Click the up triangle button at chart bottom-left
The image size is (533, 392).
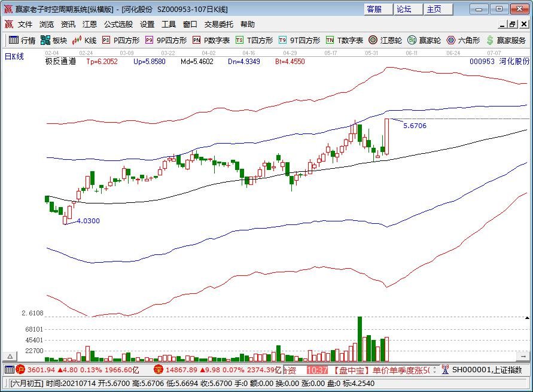10,356
